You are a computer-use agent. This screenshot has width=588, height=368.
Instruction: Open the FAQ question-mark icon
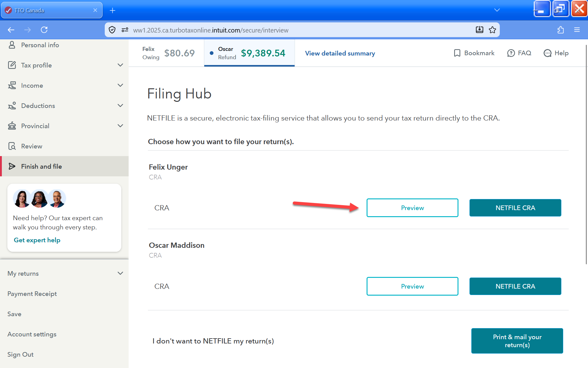coord(511,53)
